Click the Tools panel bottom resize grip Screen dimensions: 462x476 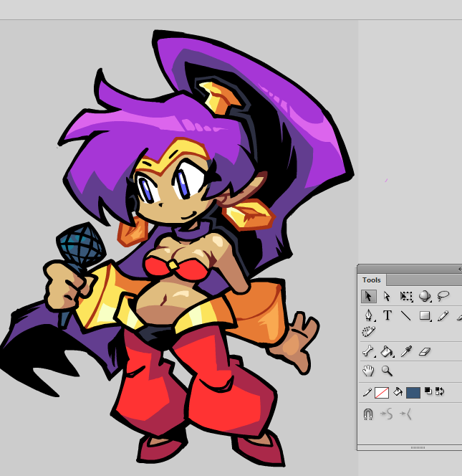pos(418,447)
